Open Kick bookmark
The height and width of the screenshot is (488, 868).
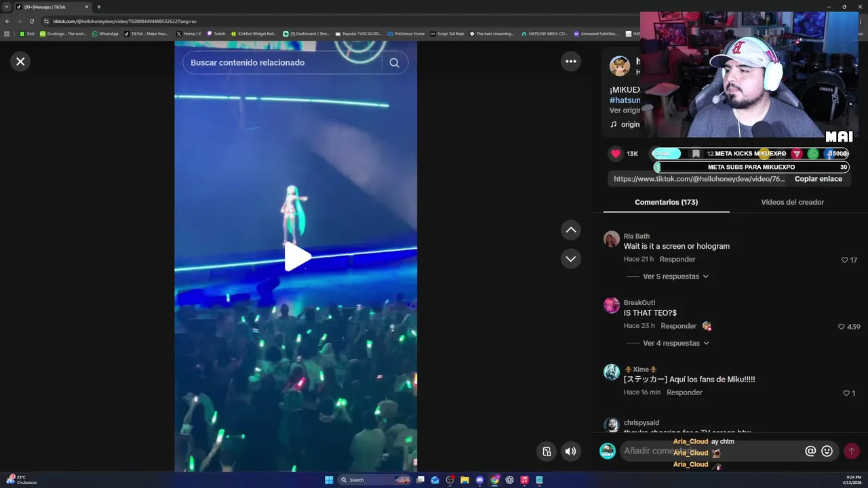point(27,34)
